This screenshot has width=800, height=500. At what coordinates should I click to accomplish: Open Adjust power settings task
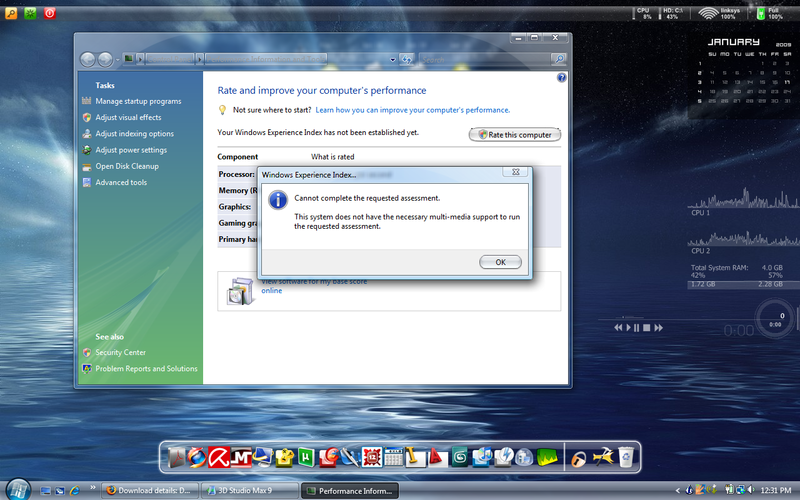click(131, 150)
